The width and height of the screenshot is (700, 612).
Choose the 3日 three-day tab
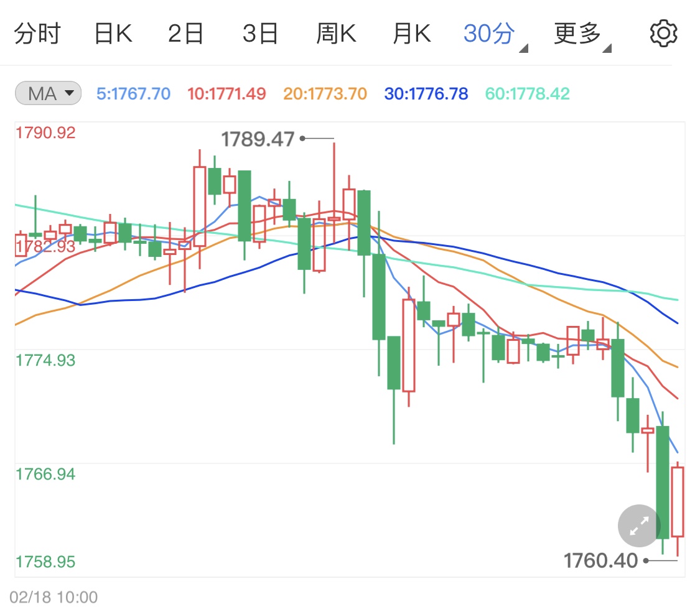click(261, 34)
